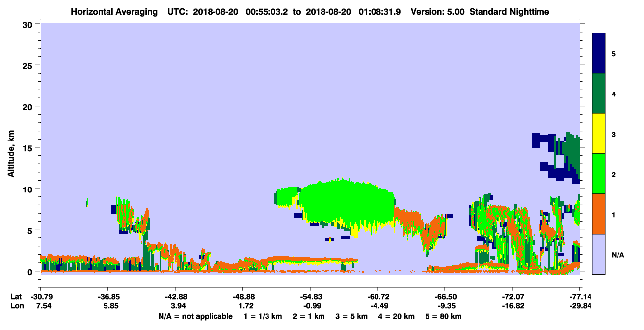Click the yellow color bar segment labeled 3
Viewport: 644px width, 330px height.
point(599,134)
